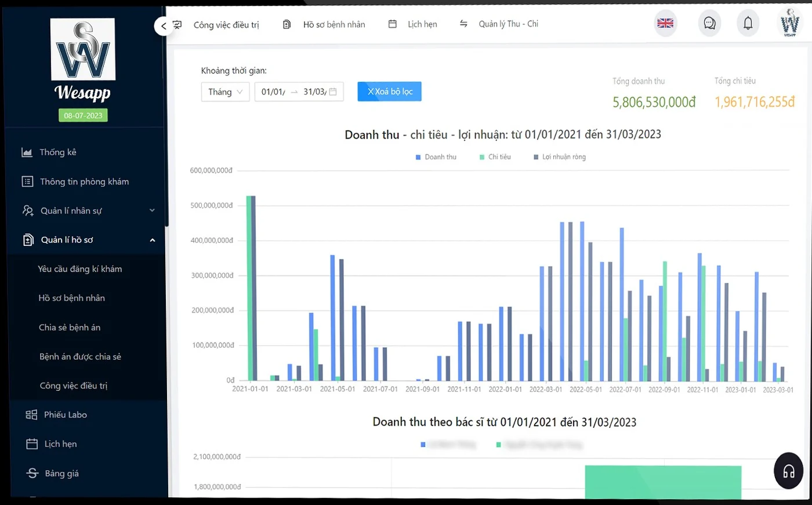Click the start date 01/01 input field
The image size is (812, 505).
coord(273,92)
